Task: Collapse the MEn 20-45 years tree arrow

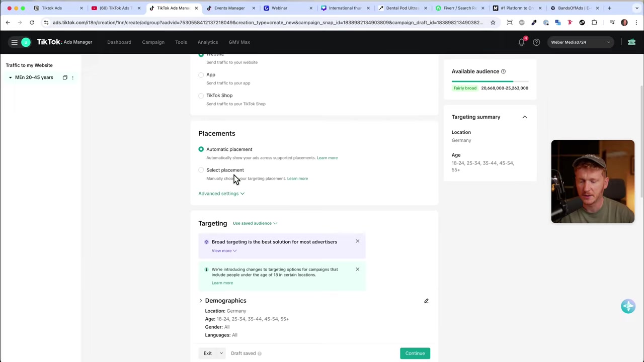Action: click(10, 77)
